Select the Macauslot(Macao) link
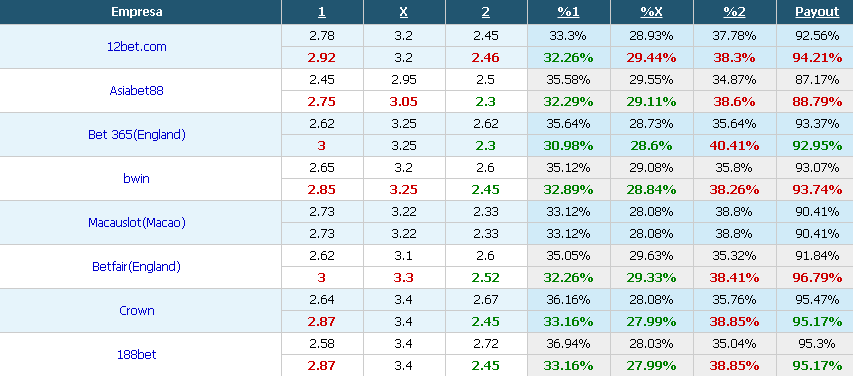853x376 pixels. [x=137, y=223]
